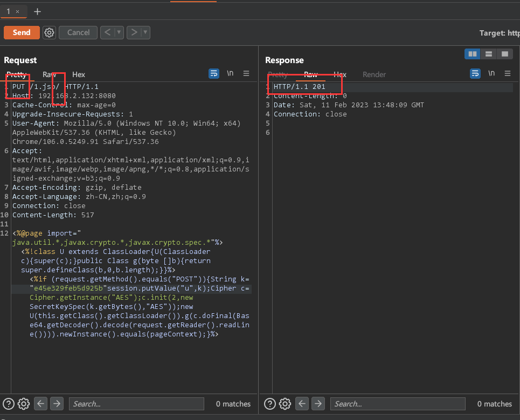Click the Host header line
The image size is (520, 420).
coord(64,96)
